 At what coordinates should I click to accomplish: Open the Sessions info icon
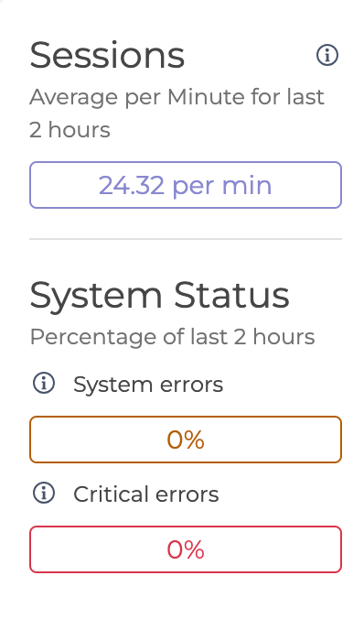327,55
